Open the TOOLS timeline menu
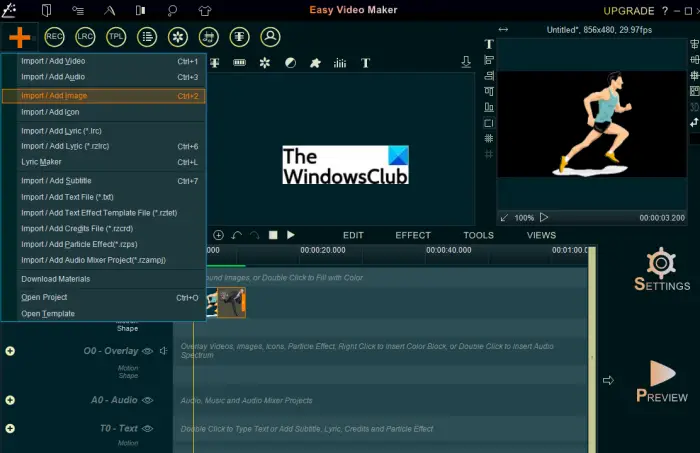The image size is (700, 453). (x=479, y=235)
